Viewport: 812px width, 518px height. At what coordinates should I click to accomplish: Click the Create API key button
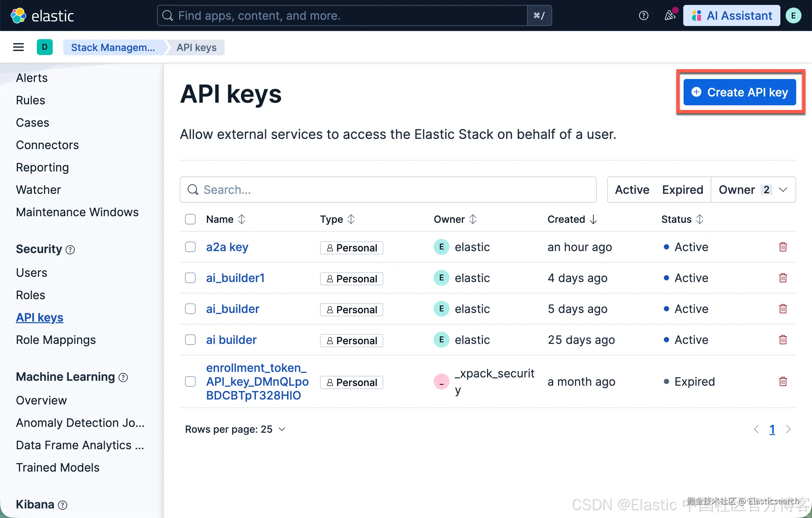pos(740,92)
